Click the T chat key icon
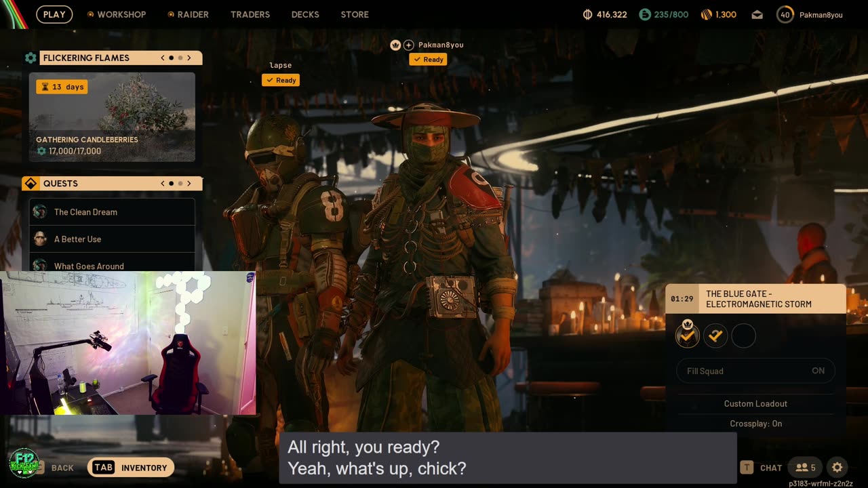The height and width of the screenshot is (488, 868). [x=747, y=467]
